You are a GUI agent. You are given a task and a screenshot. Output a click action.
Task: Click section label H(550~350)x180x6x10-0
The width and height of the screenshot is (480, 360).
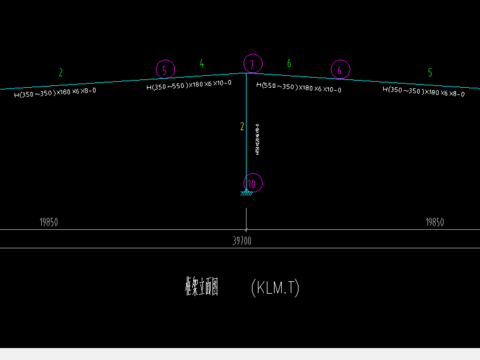(x=299, y=87)
